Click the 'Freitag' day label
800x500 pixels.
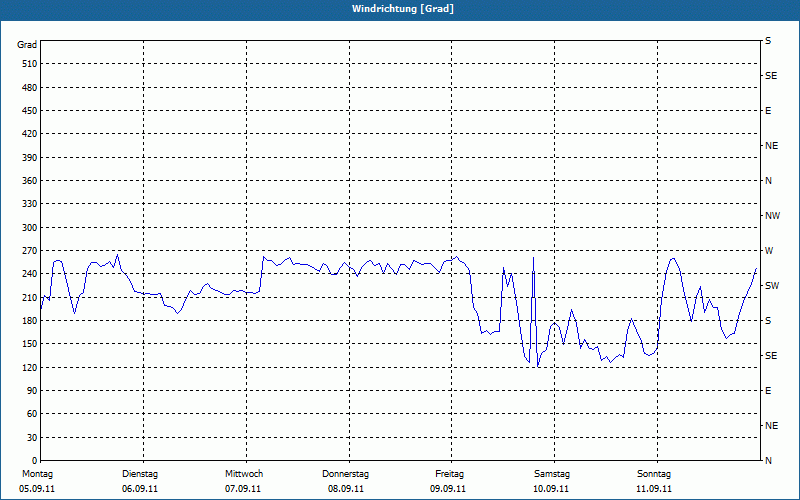coord(449,474)
